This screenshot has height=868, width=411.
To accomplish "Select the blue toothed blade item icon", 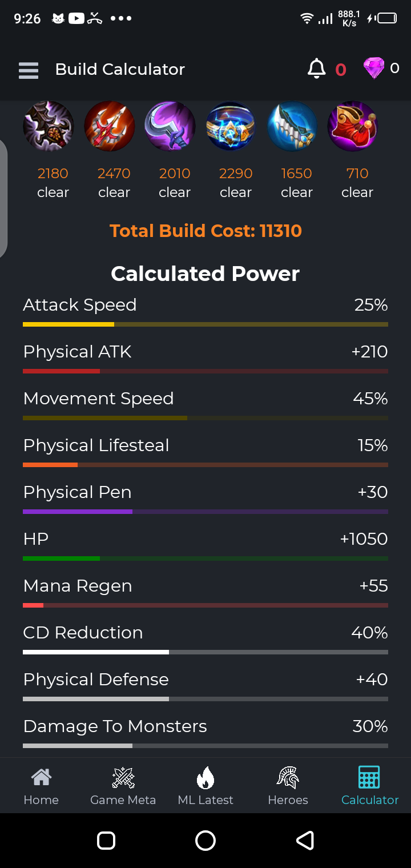I will coord(292,126).
